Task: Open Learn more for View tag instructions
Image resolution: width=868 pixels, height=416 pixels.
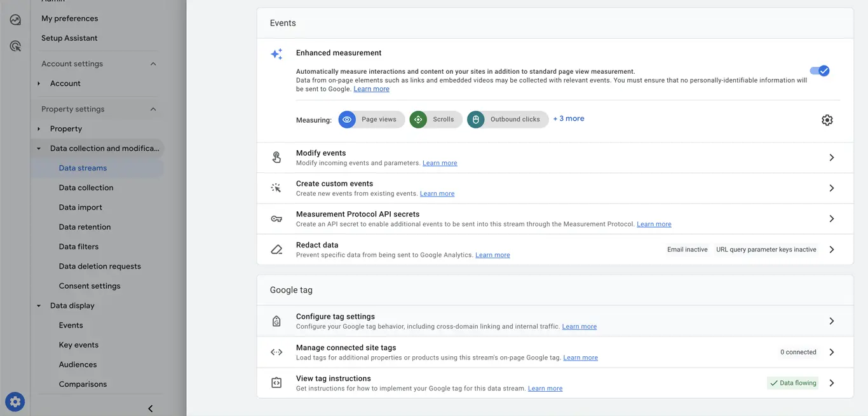Action: (x=545, y=388)
